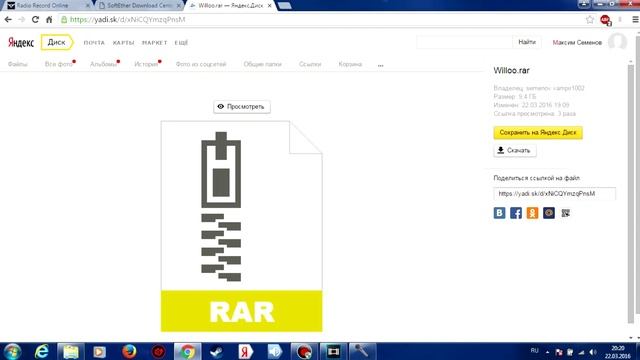Open the Windows Start button

[x=12, y=351]
